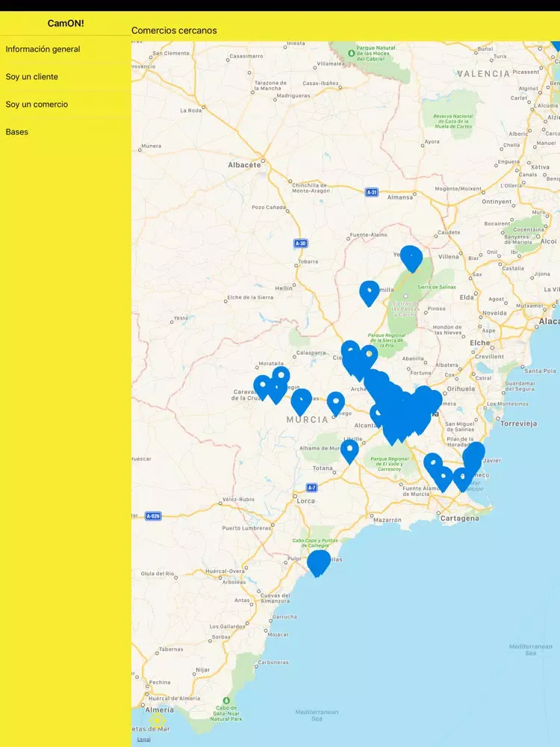Image resolution: width=560 pixels, height=747 pixels.
Task: Tap the pin next to Alcantarilla
Action: 378,415
